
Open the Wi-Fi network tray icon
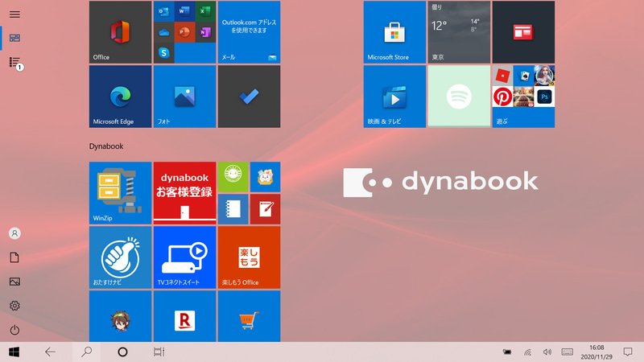tap(528, 352)
